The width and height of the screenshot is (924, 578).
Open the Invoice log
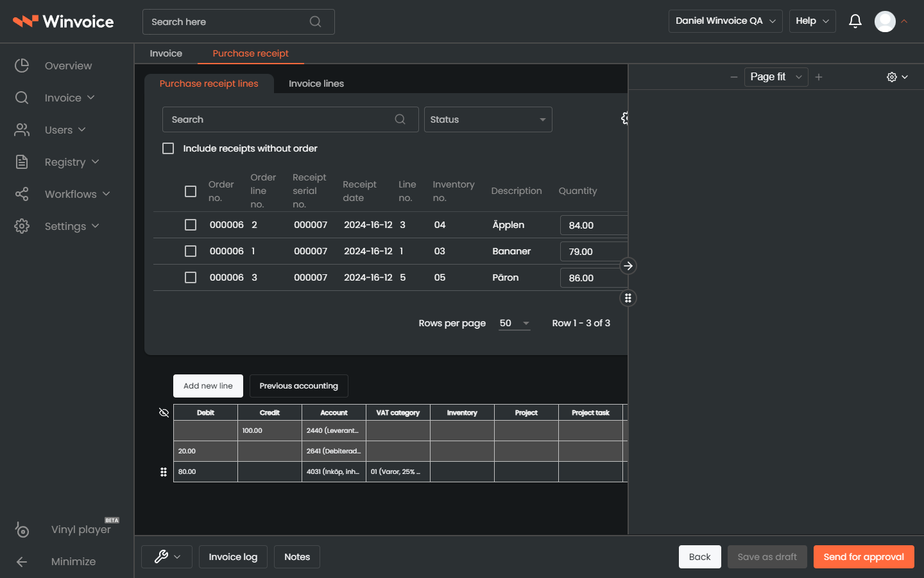pos(233,557)
